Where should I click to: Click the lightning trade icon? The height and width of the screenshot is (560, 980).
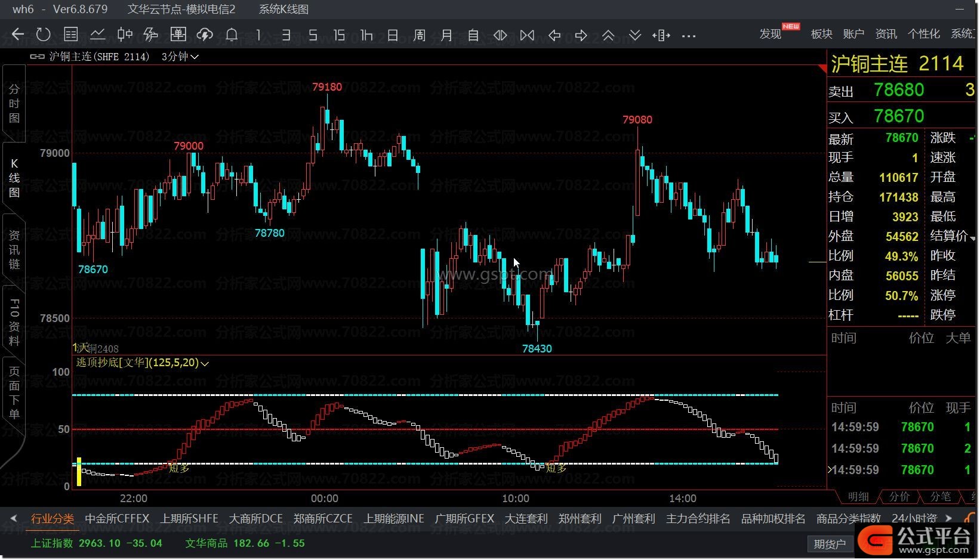click(x=151, y=35)
